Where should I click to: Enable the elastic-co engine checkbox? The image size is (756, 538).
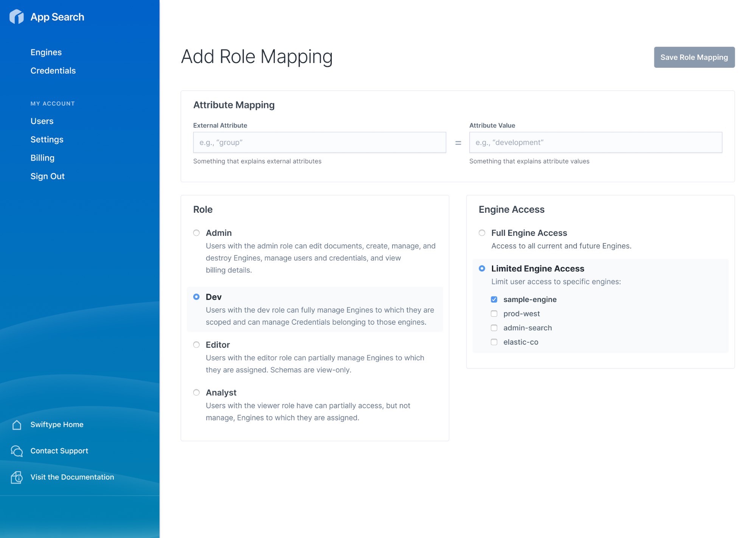point(494,342)
